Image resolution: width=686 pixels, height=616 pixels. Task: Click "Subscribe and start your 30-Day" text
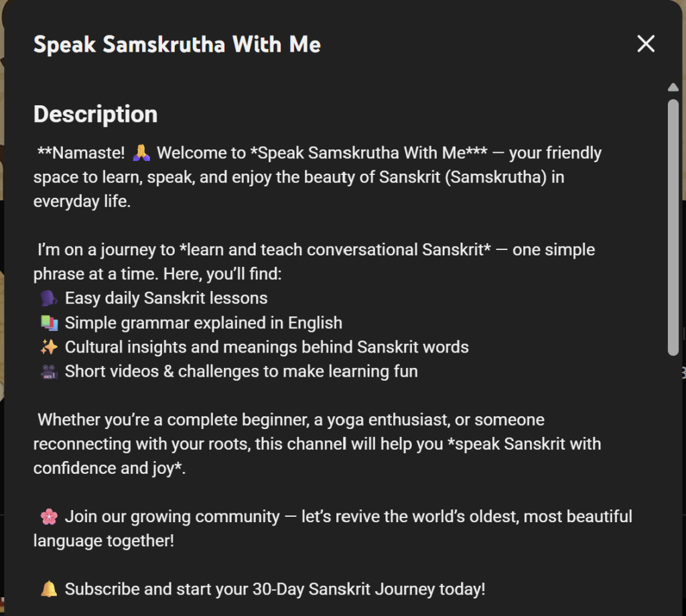(275, 589)
